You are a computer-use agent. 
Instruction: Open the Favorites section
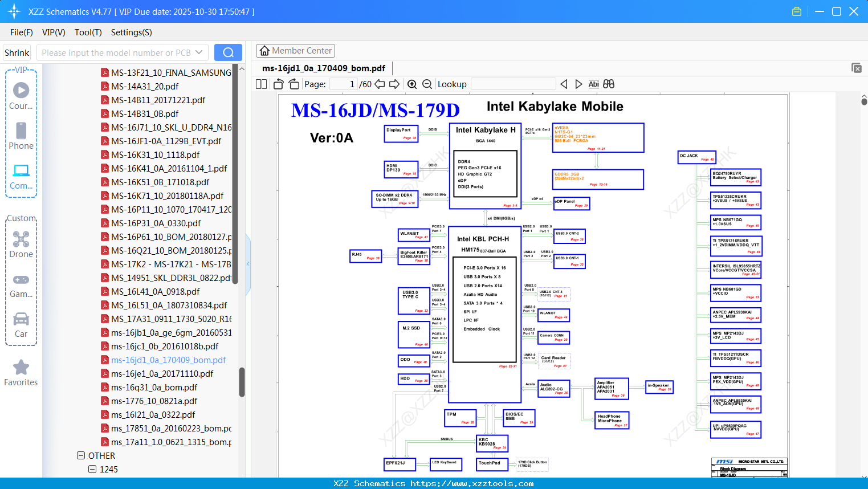(21, 373)
